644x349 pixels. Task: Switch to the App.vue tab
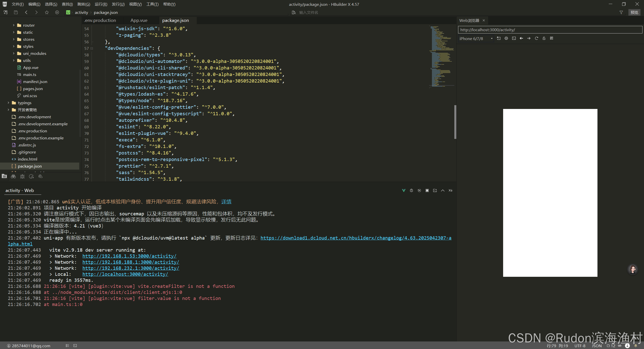click(139, 20)
